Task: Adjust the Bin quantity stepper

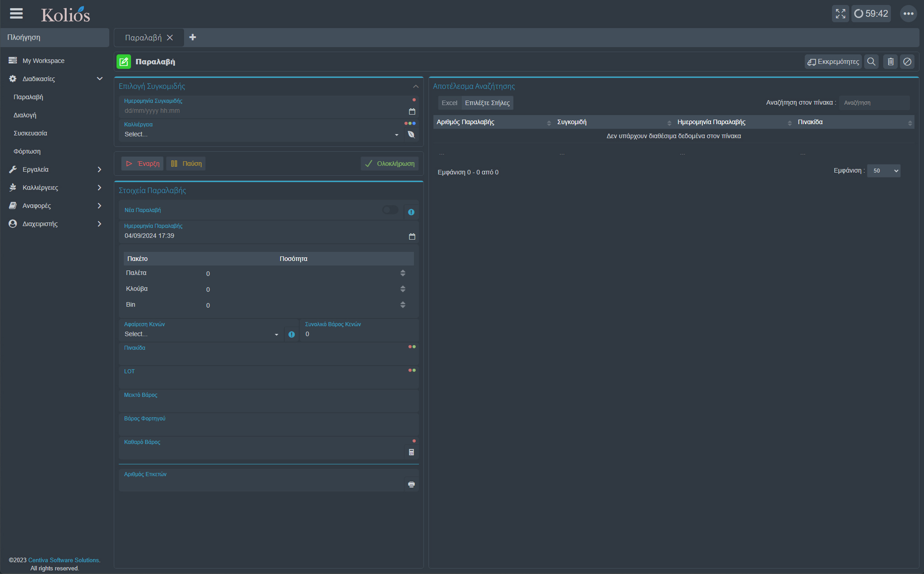Action: tap(403, 305)
